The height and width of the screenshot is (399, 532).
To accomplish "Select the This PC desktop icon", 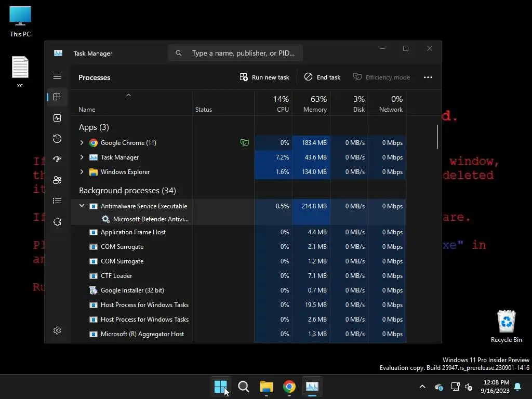I will click(20, 22).
